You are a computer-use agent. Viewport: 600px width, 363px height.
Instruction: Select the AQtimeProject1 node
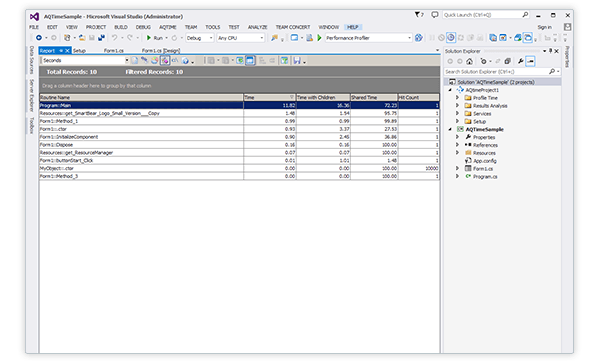point(482,90)
